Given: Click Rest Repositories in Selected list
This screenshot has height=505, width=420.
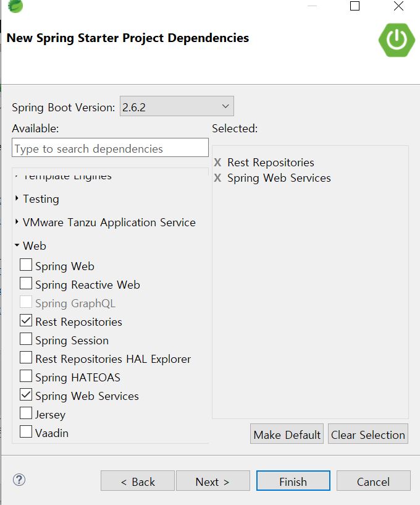Looking at the screenshot, I should click(x=271, y=163).
